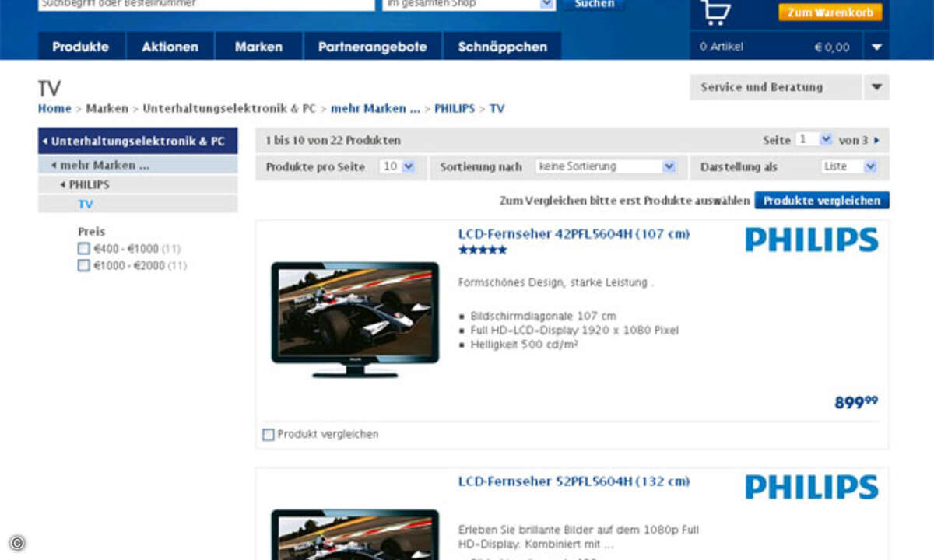The height and width of the screenshot is (560, 934).
Task: Tick the €400 - €1000 price filter
Action: (x=84, y=249)
